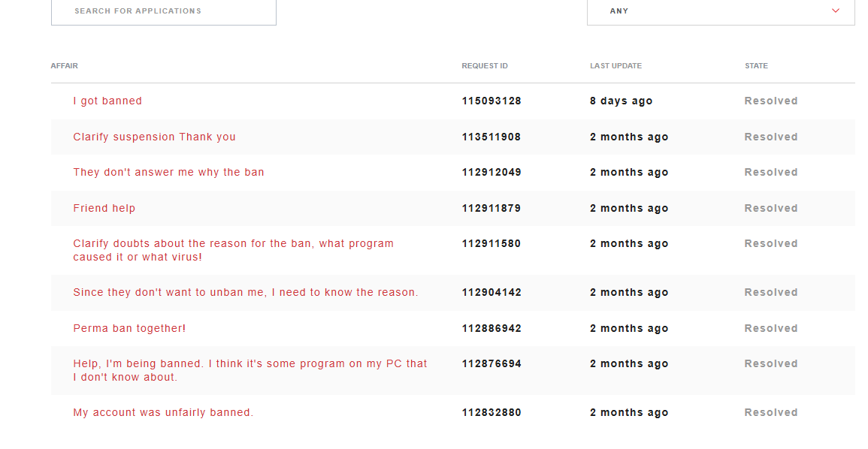Select request ID 112832880
This screenshot has width=868, height=449.
click(x=491, y=412)
